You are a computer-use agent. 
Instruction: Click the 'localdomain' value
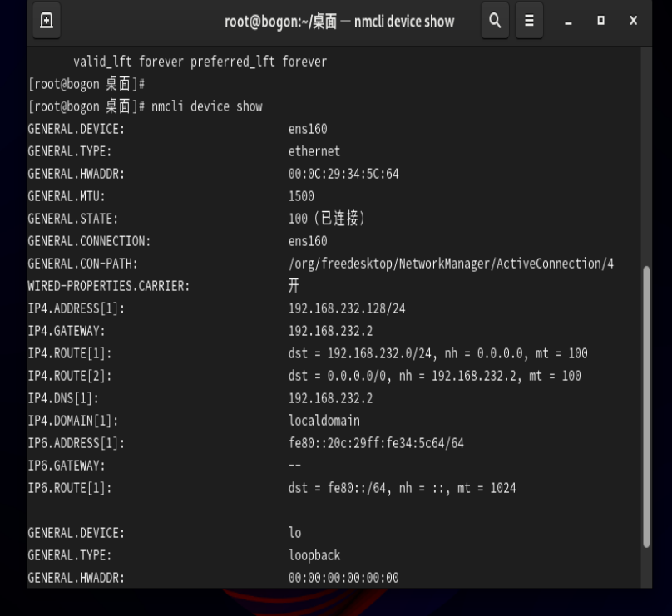(324, 421)
